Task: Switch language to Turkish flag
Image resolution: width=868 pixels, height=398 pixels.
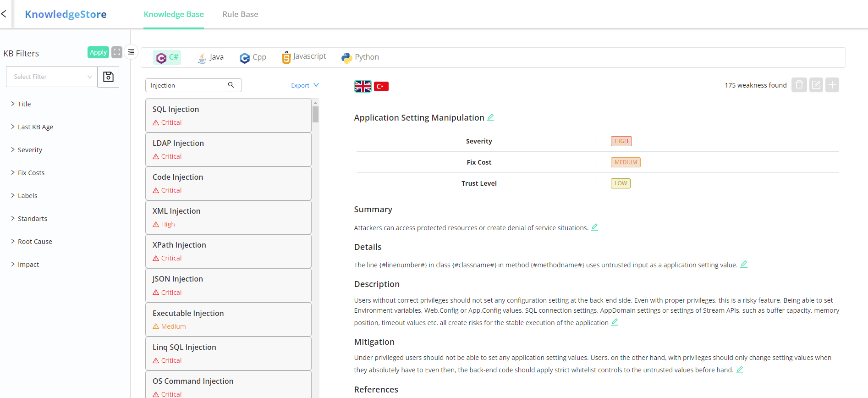Action: pyautogui.click(x=381, y=86)
